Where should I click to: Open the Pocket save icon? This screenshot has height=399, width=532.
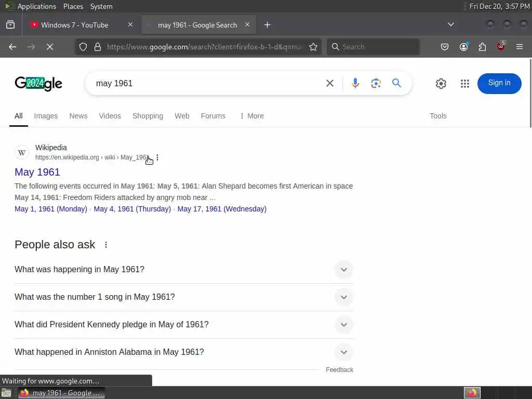coord(445,47)
